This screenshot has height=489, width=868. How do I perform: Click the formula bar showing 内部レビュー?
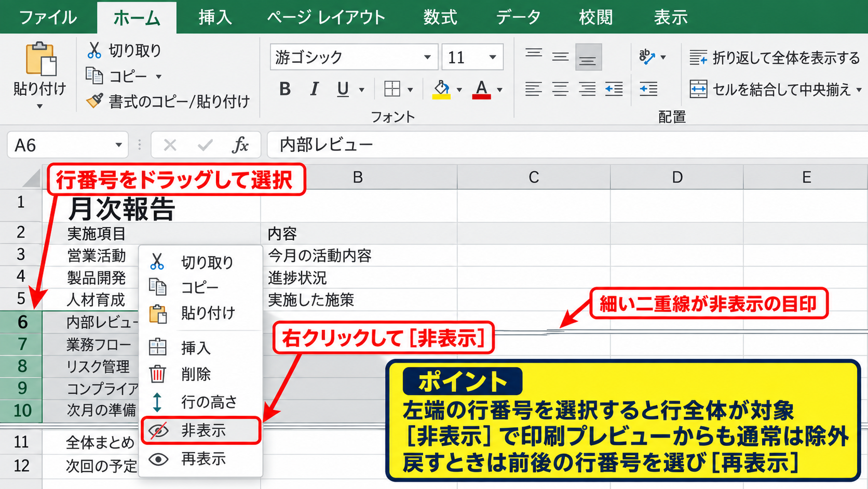(x=567, y=144)
